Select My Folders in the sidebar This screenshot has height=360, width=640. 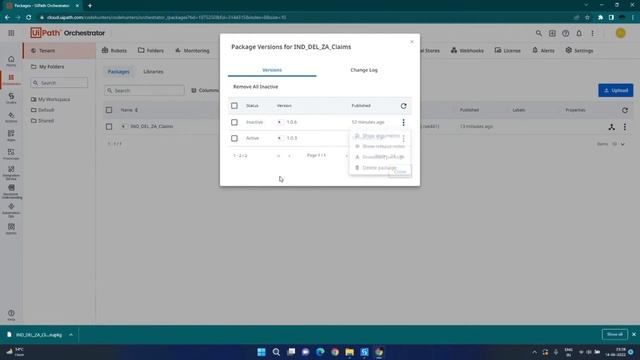[48, 67]
